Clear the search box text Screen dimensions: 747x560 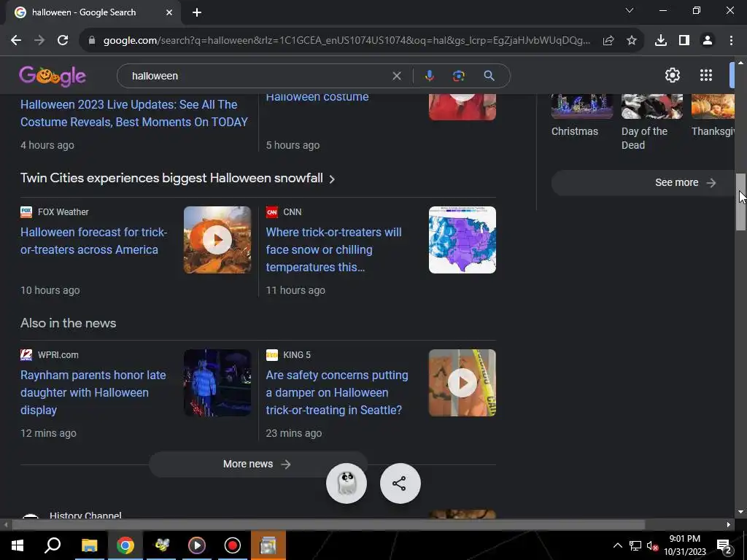coord(396,76)
